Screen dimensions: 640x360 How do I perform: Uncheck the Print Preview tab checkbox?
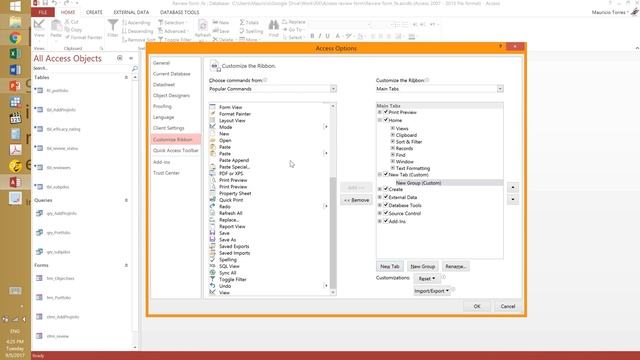(386, 112)
